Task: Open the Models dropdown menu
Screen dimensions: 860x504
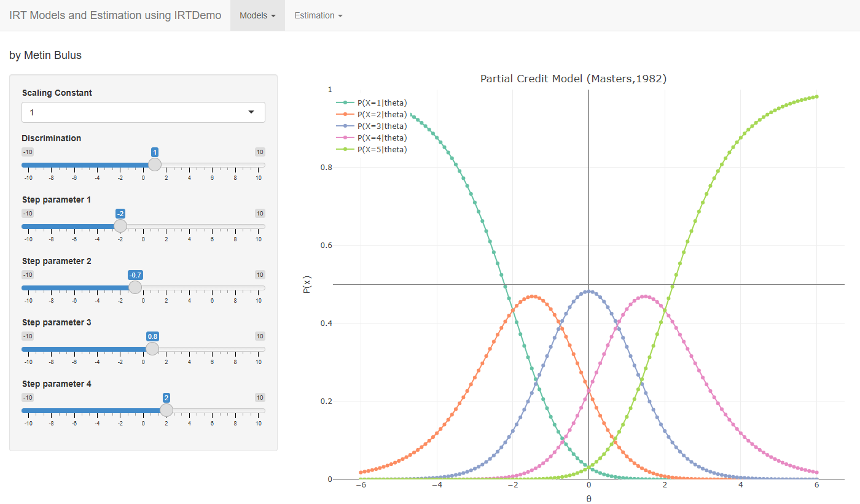Action: click(x=257, y=15)
